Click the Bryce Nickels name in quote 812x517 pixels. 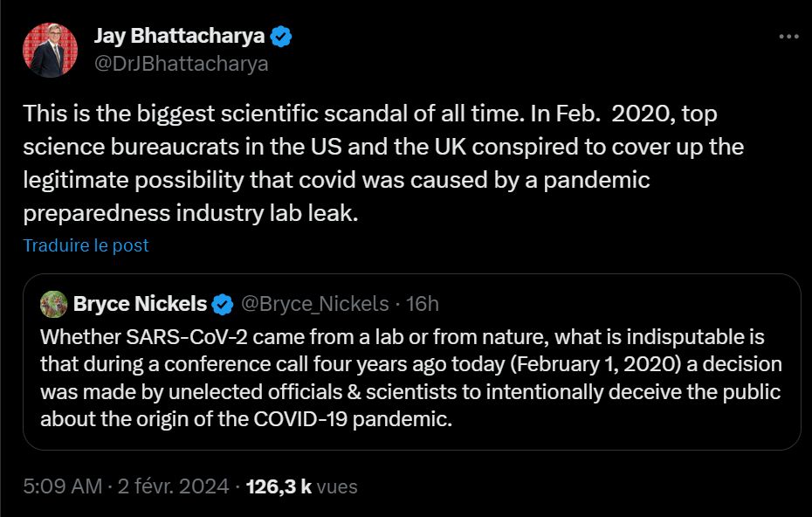140,304
